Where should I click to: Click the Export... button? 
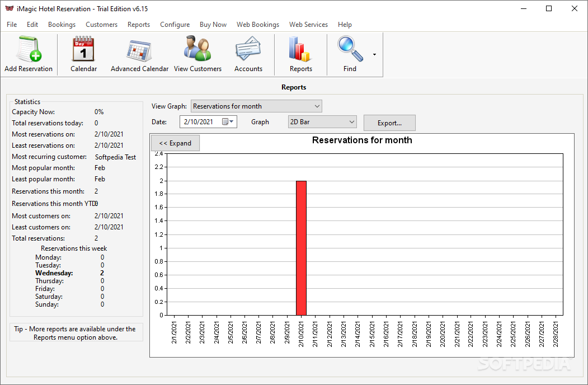click(x=389, y=123)
